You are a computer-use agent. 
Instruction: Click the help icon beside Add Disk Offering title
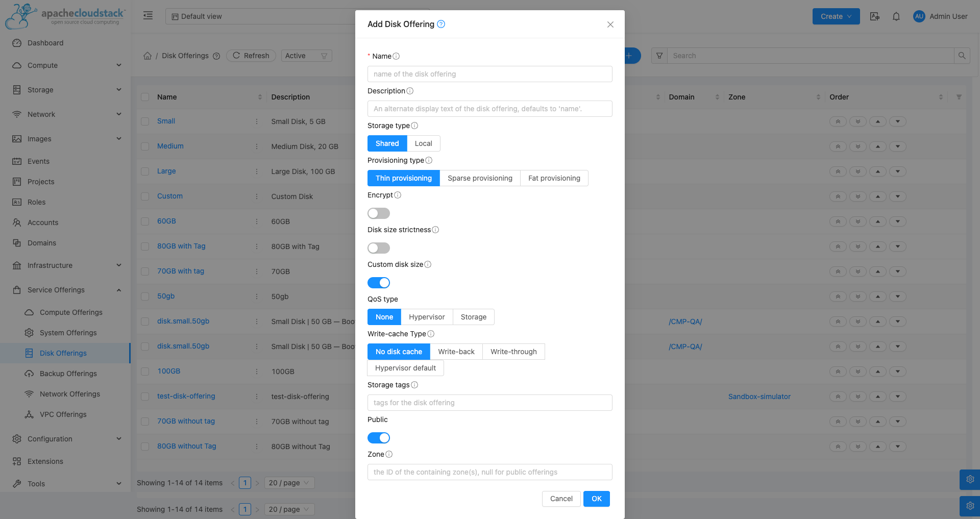click(x=441, y=24)
